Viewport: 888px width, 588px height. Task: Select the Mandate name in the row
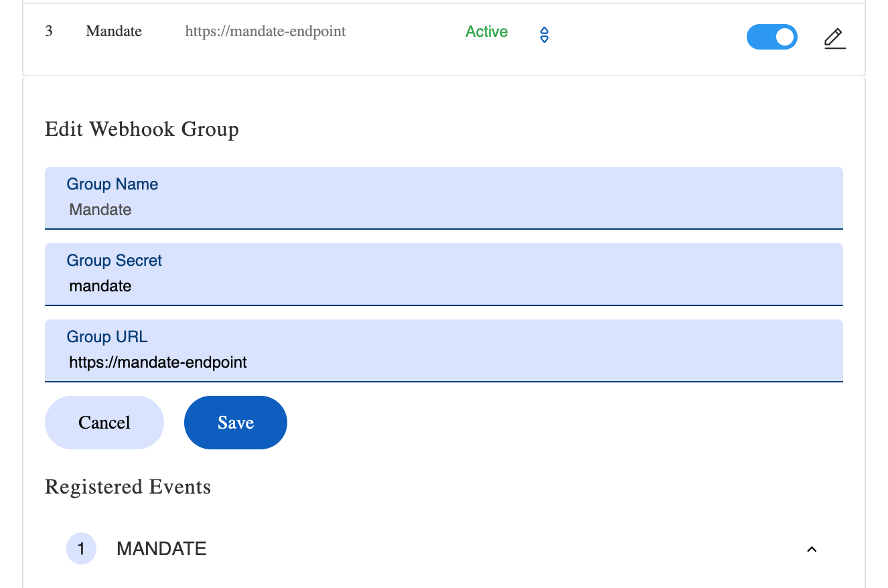point(114,31)
